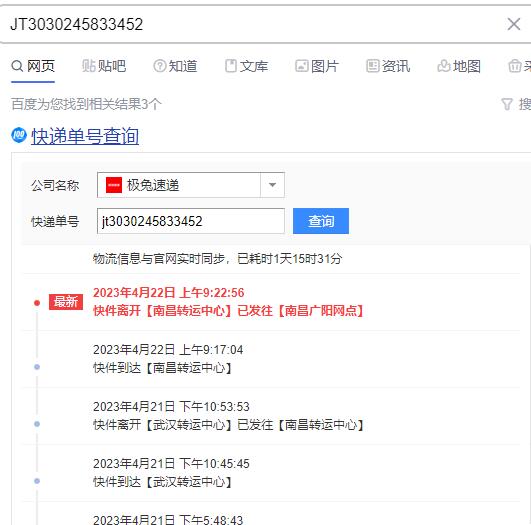Switch to the 贴吧 tab
The width and height of the screenshot is (531, 525).
point(104,66)
